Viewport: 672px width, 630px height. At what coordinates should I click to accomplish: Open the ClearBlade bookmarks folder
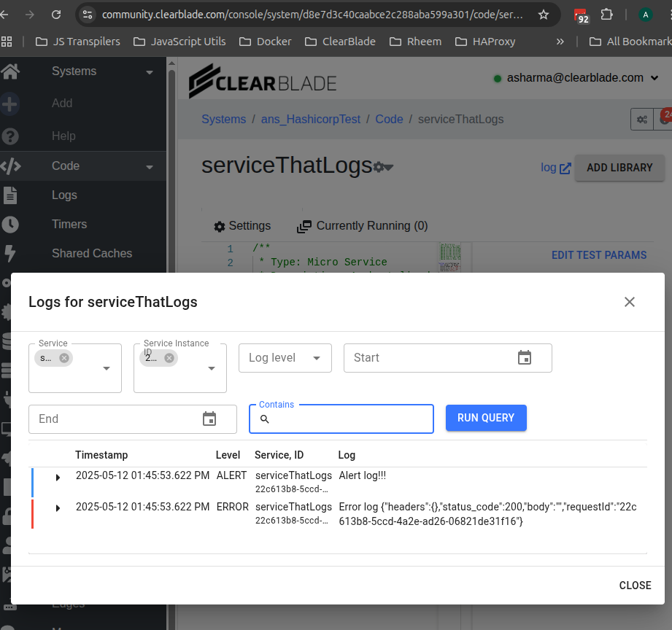[x=341, y=42]
